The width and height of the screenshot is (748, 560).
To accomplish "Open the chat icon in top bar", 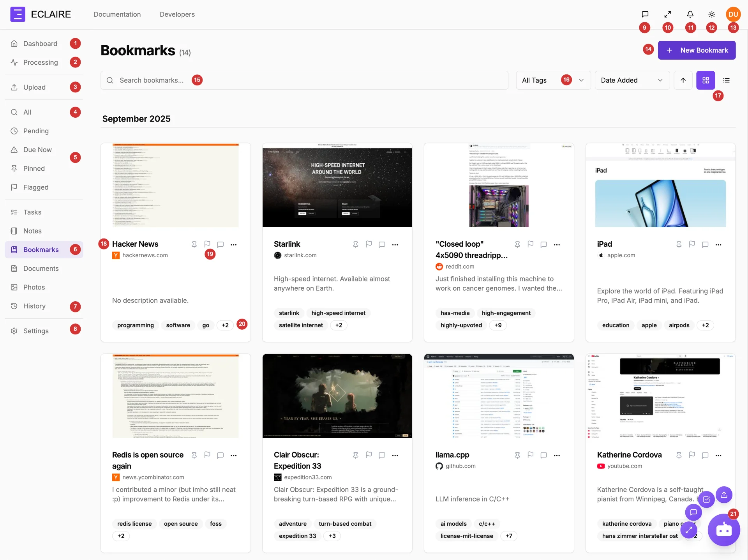I will point(645,14).
